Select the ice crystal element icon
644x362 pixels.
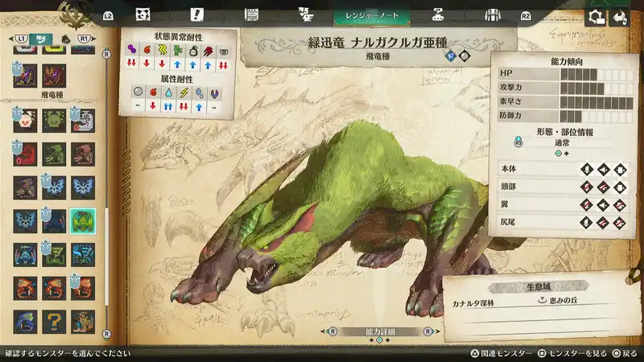[199, 93]
